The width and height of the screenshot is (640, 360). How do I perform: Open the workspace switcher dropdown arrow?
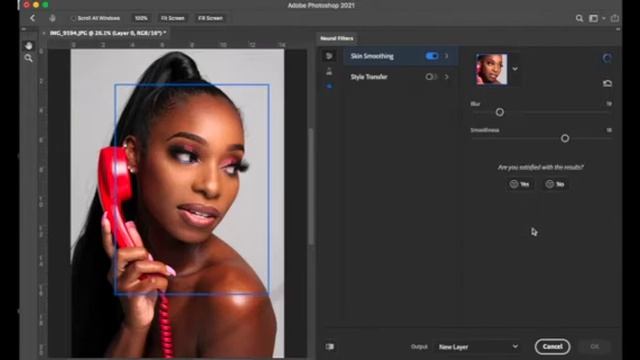pos(604,18)
